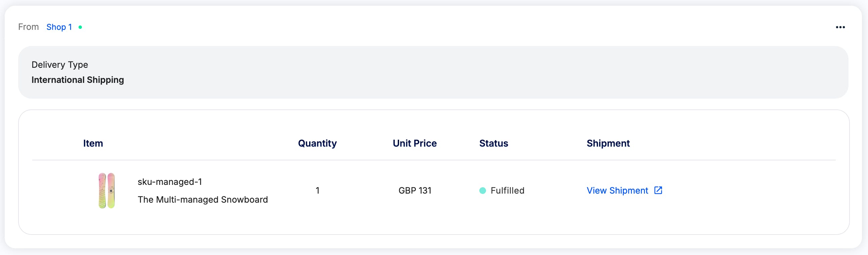Open the three-dot more options menu
This screenshot has width=868, height=255.
tap(840, 27)
